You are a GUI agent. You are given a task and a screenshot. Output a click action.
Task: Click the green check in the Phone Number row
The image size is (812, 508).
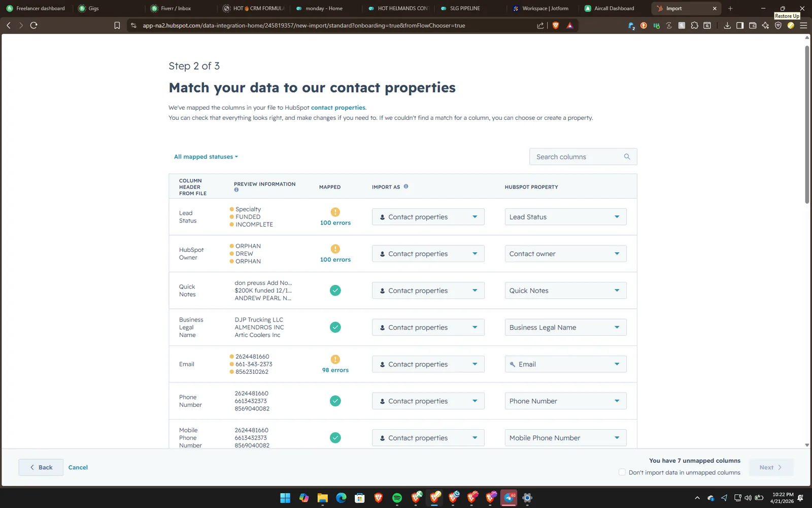point(335,401)
